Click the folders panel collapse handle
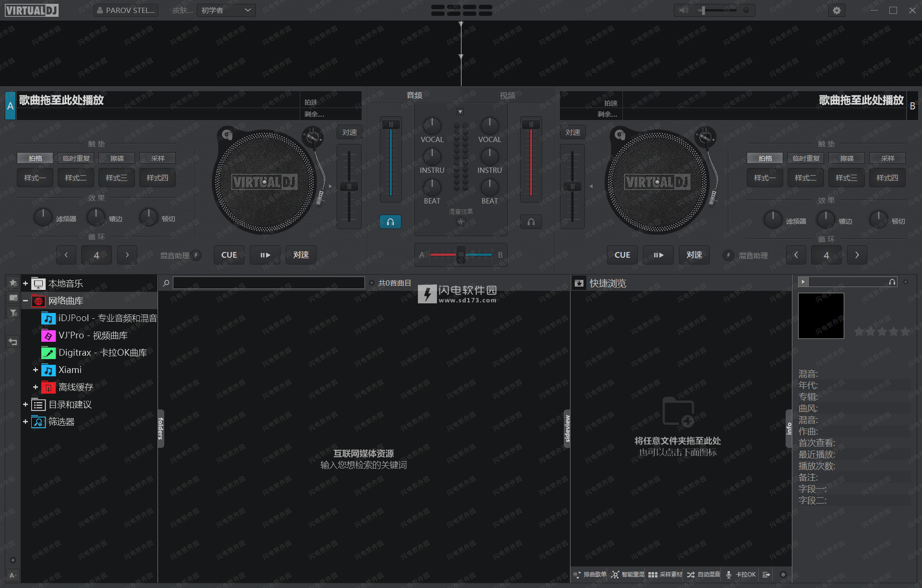 (161, 429)
